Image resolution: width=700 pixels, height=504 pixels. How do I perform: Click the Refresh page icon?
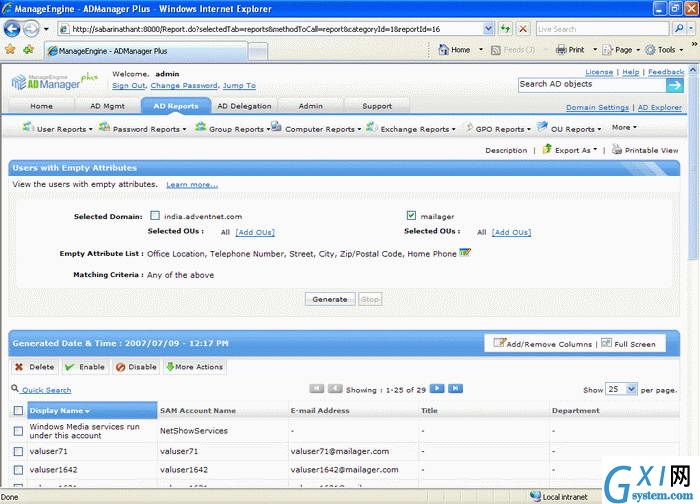[x=505, y=29]
